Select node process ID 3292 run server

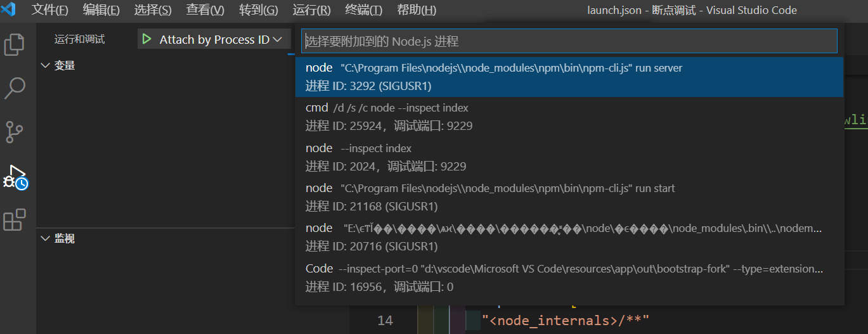569,77
